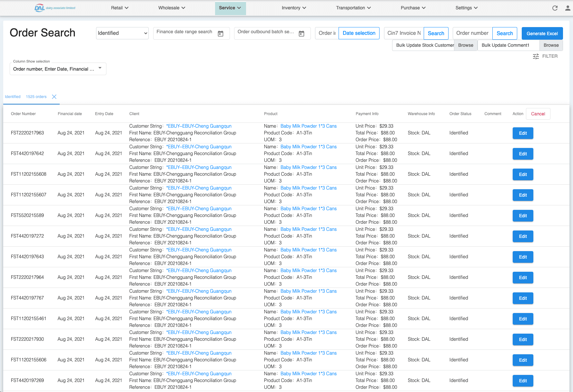Refresh the page with reload icon
Viewport: 573px width, 392px height.
555,8
